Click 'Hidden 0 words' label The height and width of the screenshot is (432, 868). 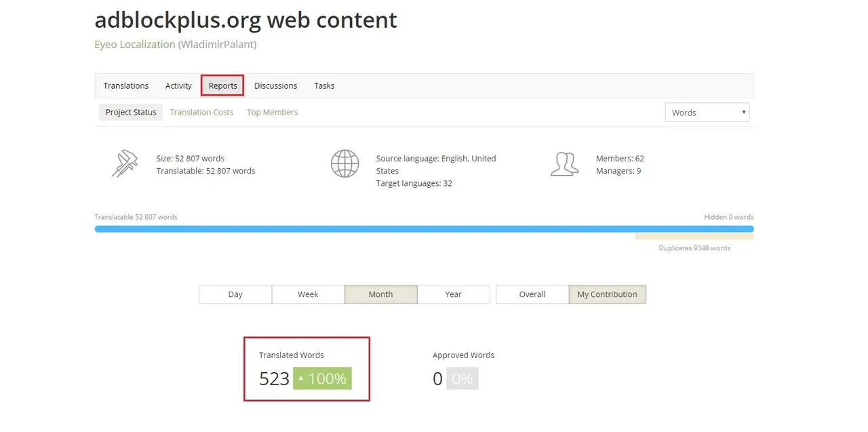click(729, 217)
